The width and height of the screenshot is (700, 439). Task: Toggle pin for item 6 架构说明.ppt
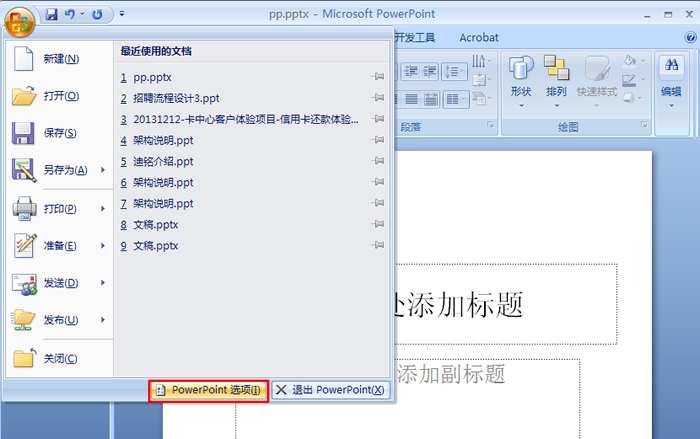[x=378, y=182]
